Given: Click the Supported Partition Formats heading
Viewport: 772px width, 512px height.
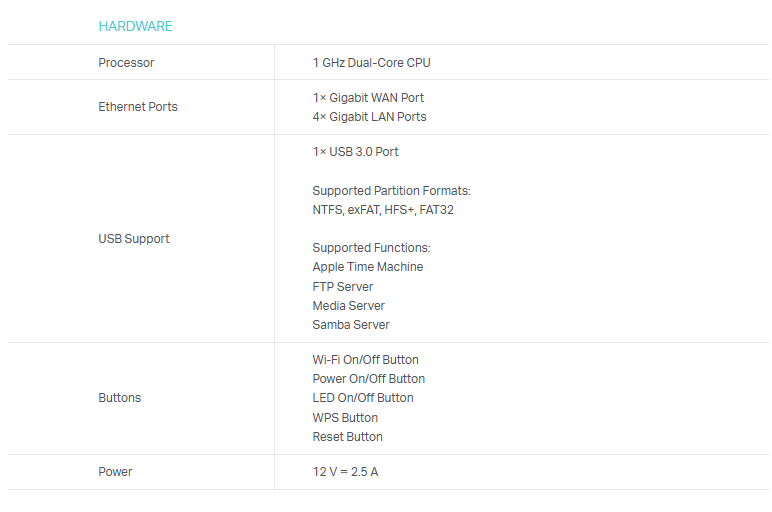Looking at the screenshot, I should [391, 191].
